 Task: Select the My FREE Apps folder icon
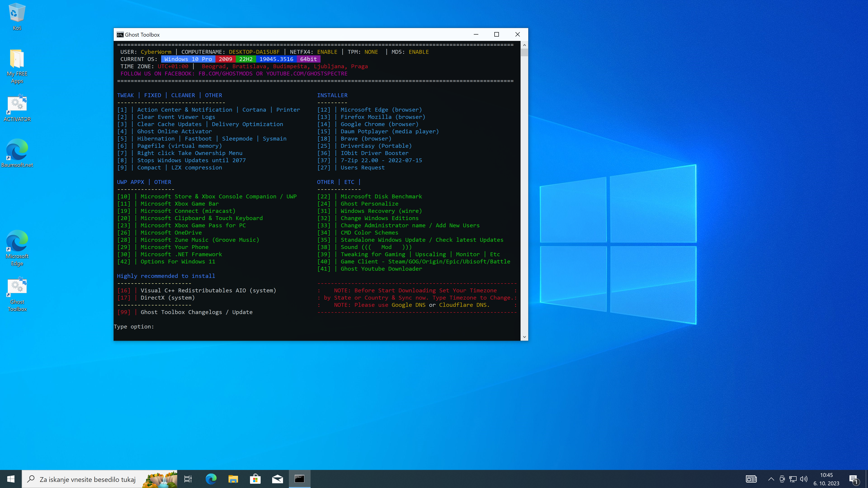(x=17, y=66)
